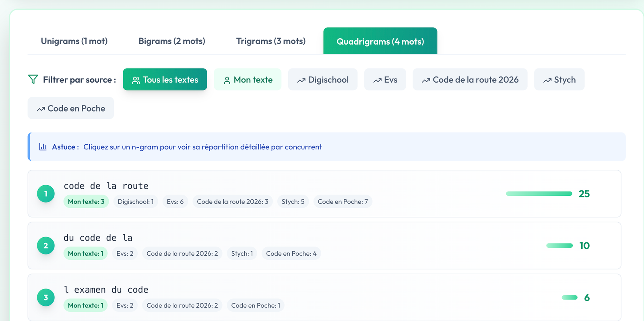Filter by Evs source
This screenshot has width=644, height=321.
[x=385, y=79]
